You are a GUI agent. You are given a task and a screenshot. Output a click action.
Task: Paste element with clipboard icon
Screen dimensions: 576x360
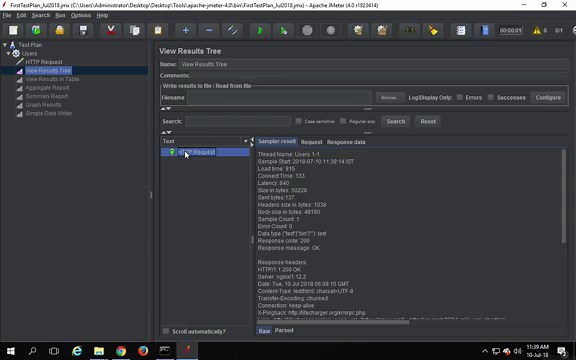(158, 30)
